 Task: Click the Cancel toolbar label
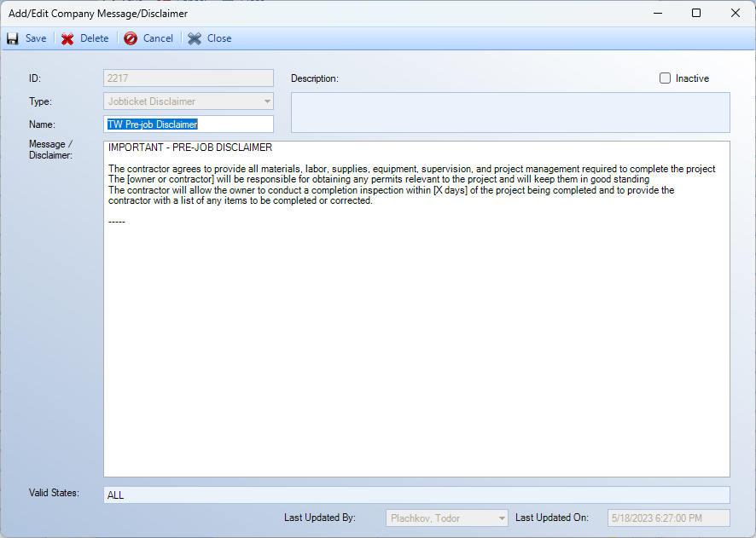(158, 38)
